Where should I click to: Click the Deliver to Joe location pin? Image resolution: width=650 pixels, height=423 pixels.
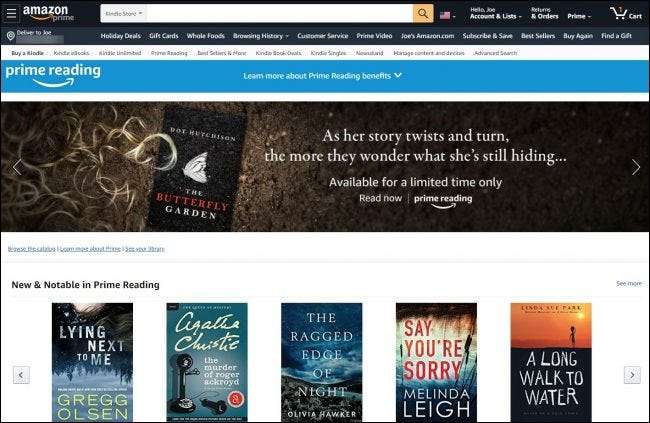(11, 36)
